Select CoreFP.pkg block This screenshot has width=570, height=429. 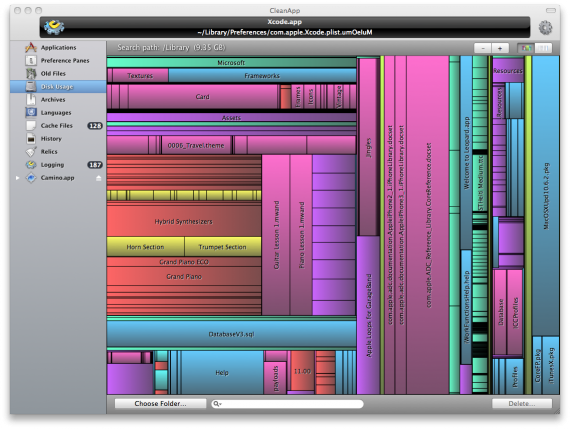[537, 365]
